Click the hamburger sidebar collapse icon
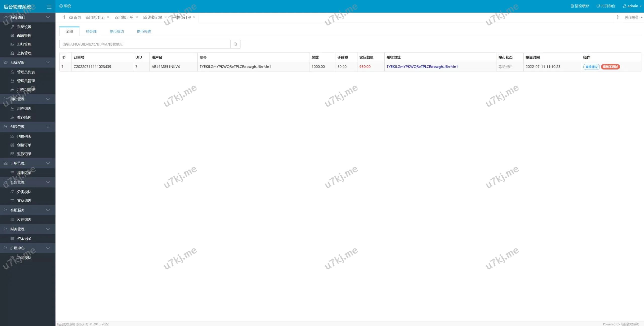 (49, 7)
